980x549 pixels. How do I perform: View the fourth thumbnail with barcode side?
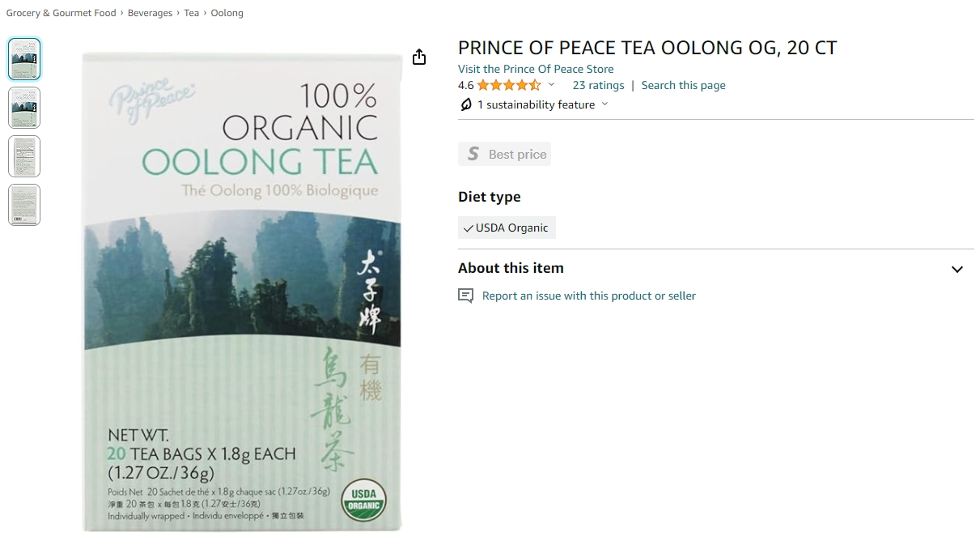tap(24, 205)
